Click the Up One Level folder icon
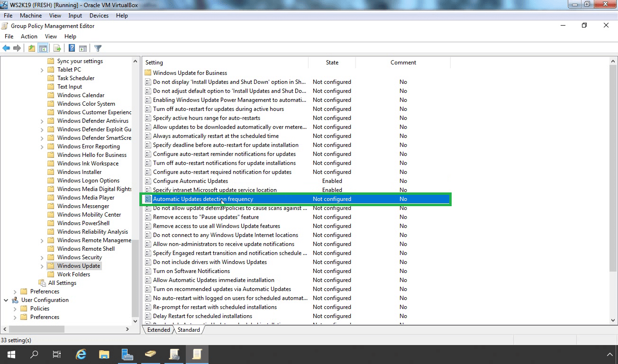618x364 pixels. tap(31, 48)
